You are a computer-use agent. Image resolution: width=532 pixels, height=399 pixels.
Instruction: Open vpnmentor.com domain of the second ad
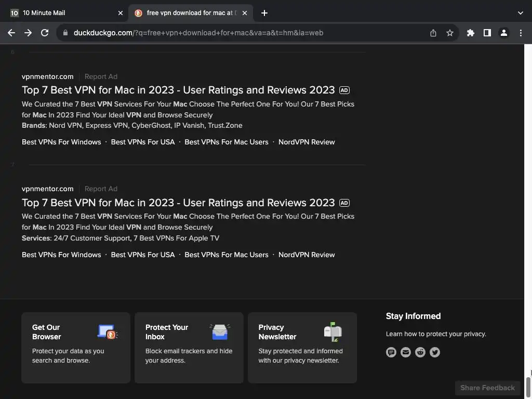(47, 189)
